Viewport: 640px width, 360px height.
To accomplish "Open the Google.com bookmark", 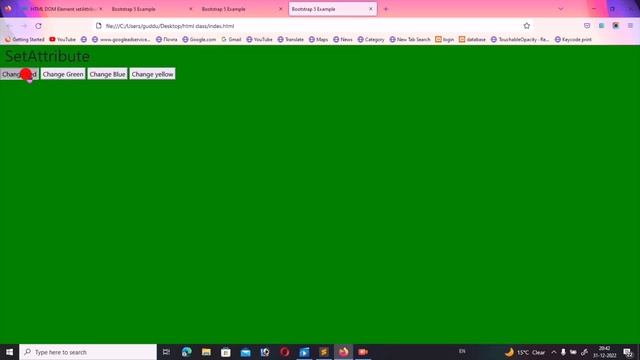I will coord(199,40).
